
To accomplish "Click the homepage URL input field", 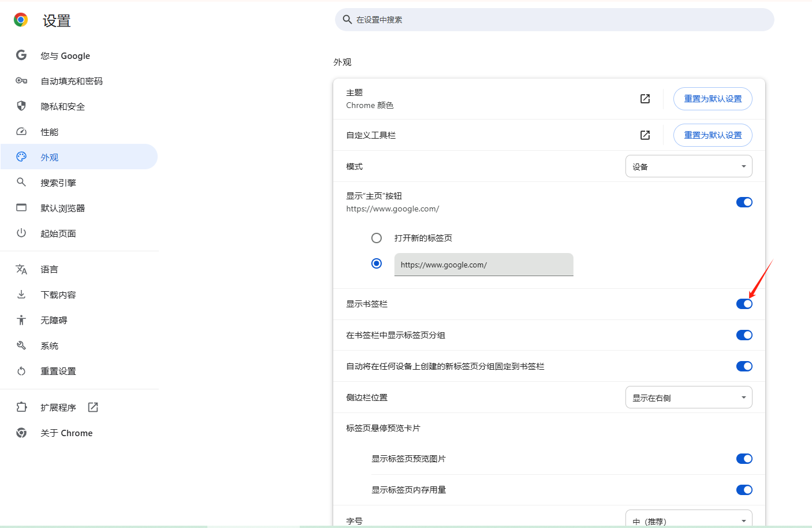I will [484, 265].
